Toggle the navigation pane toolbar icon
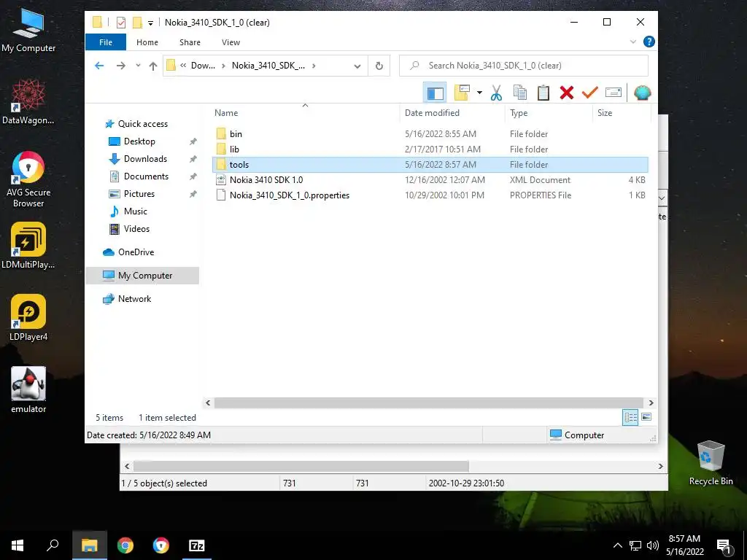747x560 pixels. tap(435, 93)
